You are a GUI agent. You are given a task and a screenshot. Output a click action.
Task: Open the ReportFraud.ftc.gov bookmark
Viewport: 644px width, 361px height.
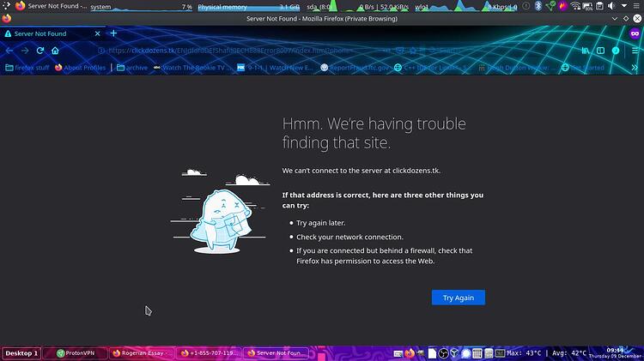355,68
